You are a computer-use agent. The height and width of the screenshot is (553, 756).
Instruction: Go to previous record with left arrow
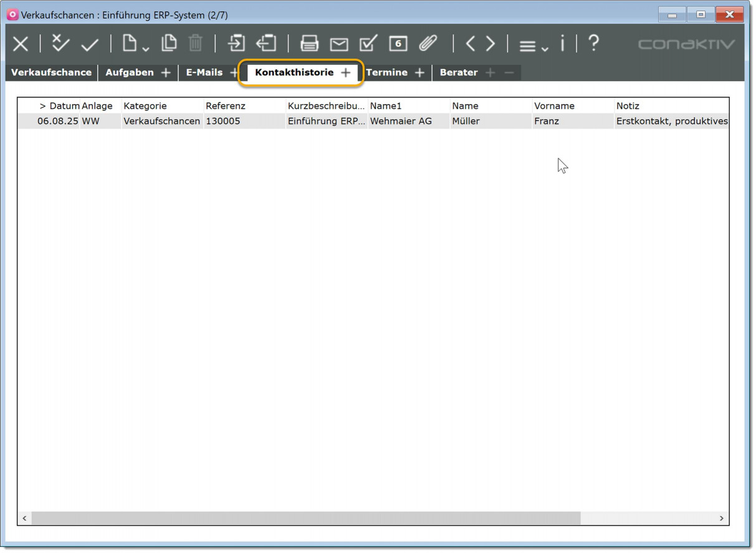(471, 44)
